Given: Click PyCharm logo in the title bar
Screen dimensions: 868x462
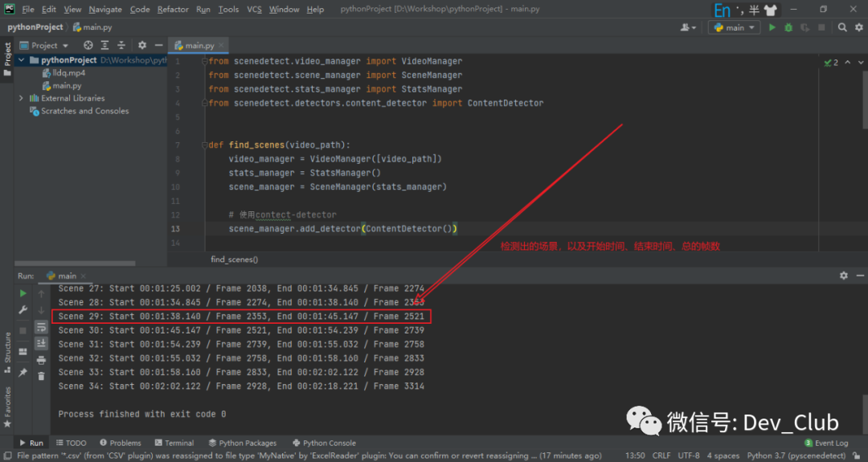Looking at the screenshot, I should click(x=10, y=9).
